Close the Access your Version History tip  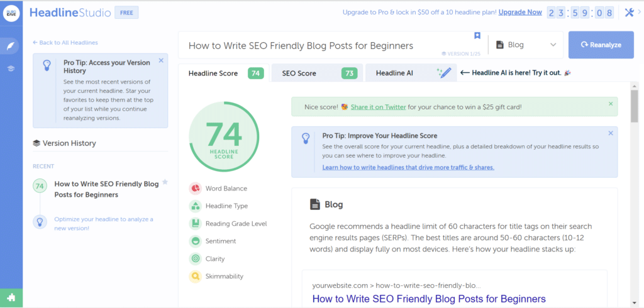pos(161,60)
